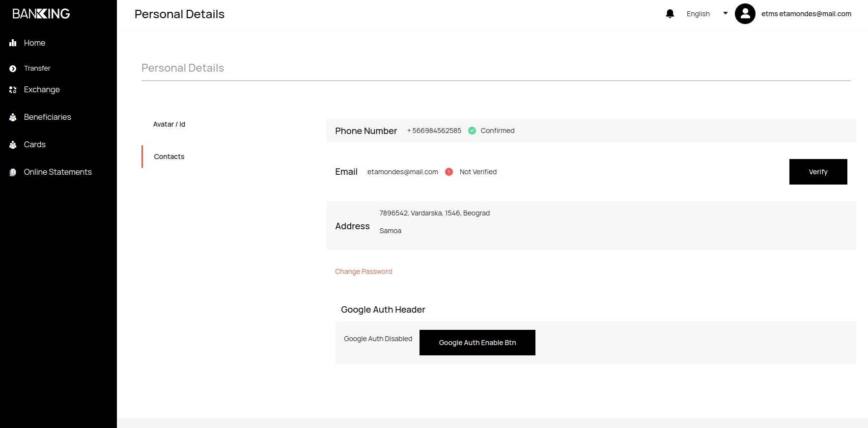The height and width of the screenshot is (428, 868).
Task: Click the Confirmed status text
Action: (x=498, y=131)
